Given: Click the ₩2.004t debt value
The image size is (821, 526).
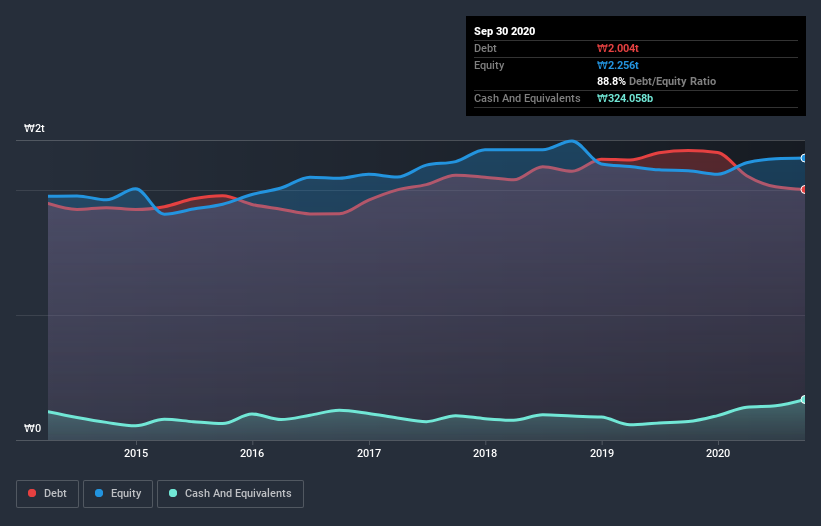Looking at the screenshot, I should click(x=618, y=48).
